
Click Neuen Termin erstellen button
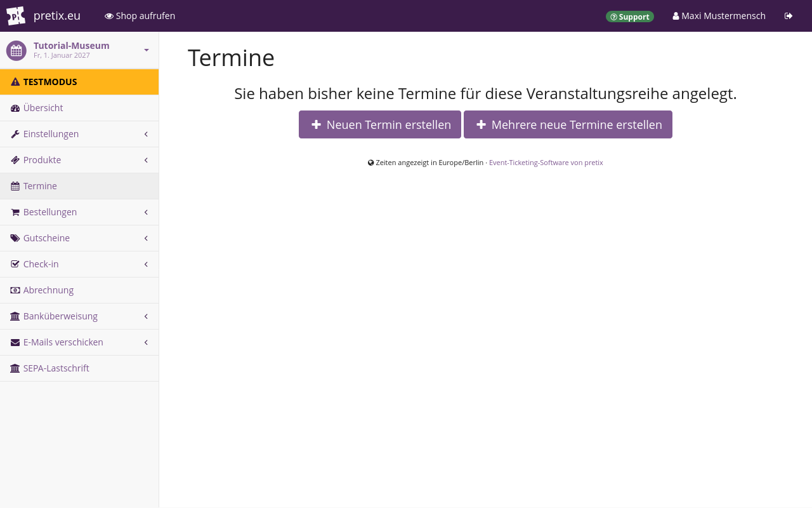pyautogui.click(x=380, y=124)
